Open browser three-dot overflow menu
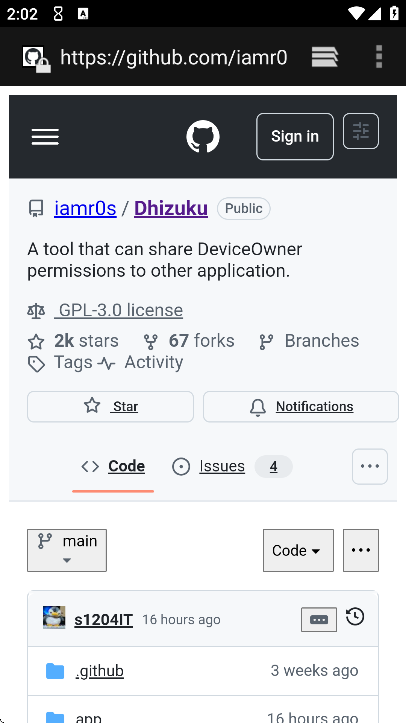 point(379,57)
